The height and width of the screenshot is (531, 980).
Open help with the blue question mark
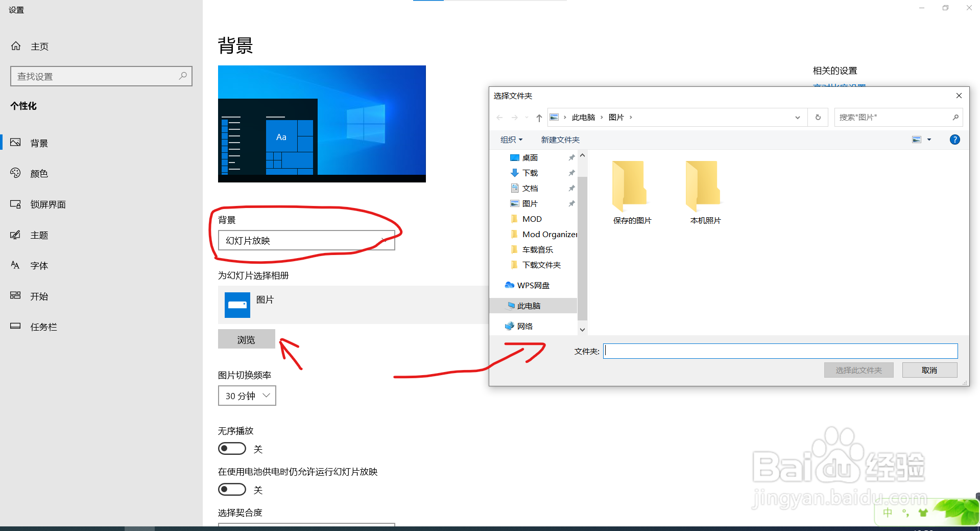pyautogui.click(x=954, y=140)
